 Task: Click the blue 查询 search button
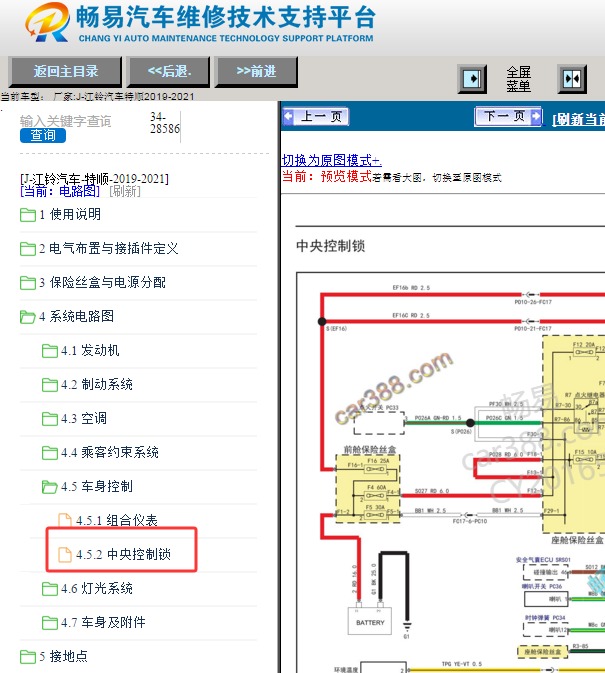[43, 135]
